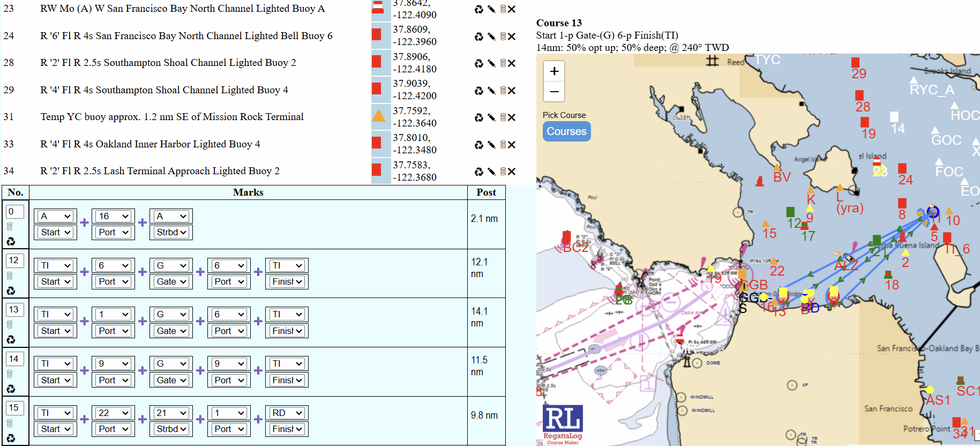
Task: Click the trash can icon for mark 31
Action: [x=503, y=117]
